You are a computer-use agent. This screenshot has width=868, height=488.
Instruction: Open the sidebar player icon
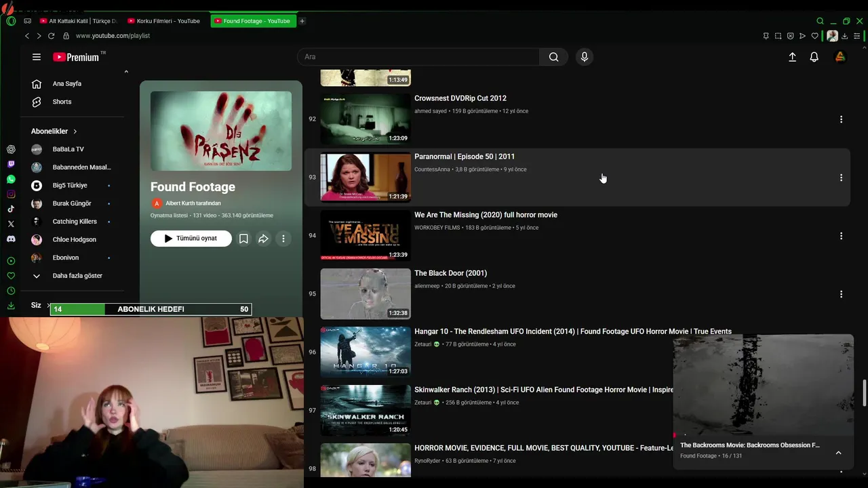[11, 261]
